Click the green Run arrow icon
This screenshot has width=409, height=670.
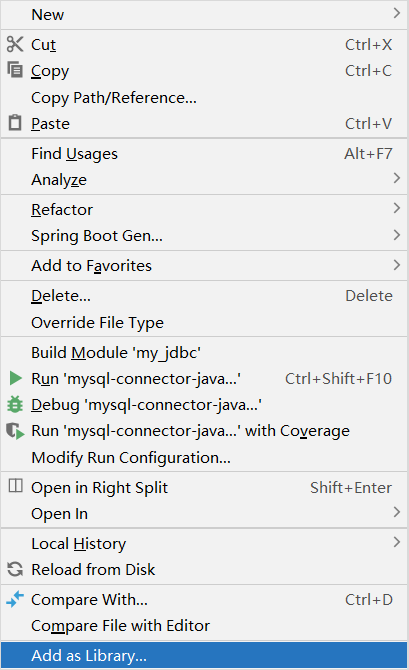point(15,378)
